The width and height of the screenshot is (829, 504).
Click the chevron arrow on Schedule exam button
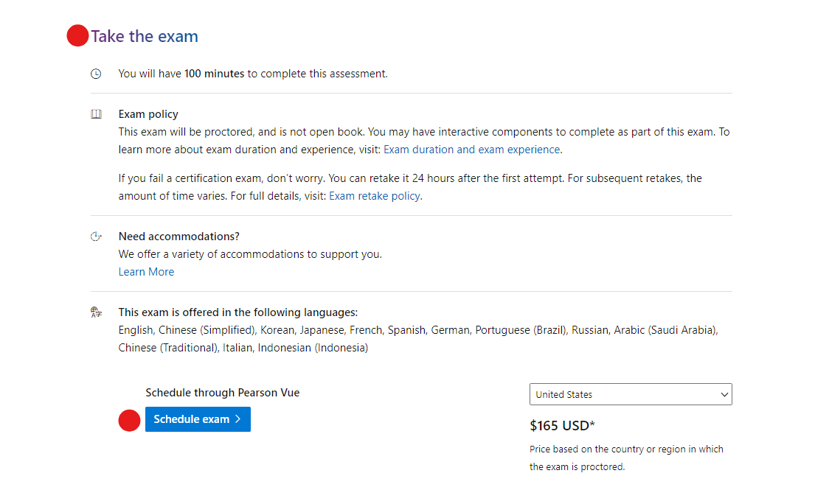click(238, 419)
